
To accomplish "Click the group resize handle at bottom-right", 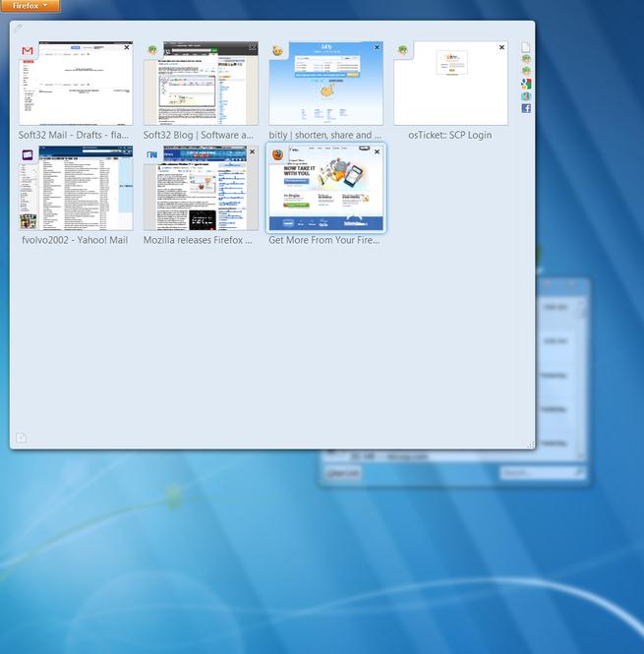I will pyautogui.click(x=530, y=445).
